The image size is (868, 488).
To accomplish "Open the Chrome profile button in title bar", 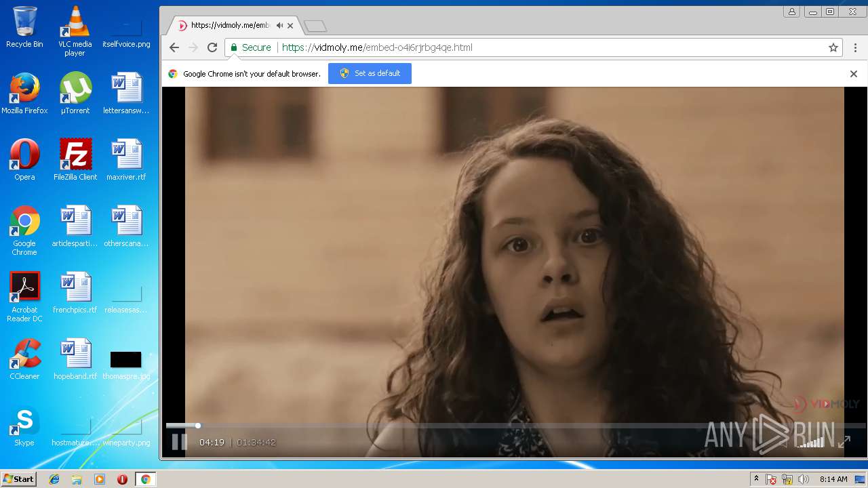I will coord(791,12).
